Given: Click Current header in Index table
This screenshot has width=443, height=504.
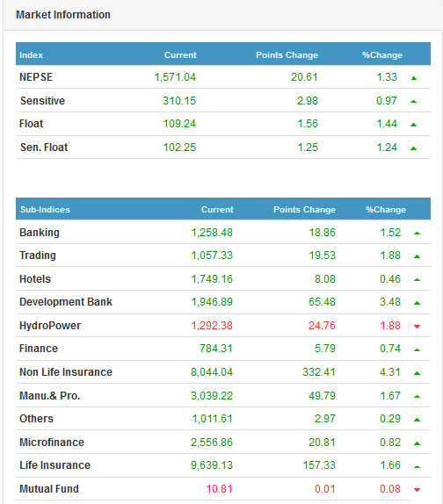Looking at the screenshot, I should [x=180, y=55].
